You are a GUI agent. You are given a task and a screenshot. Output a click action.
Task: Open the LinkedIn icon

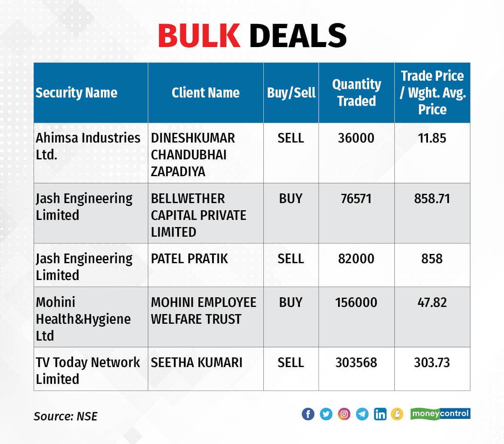(x=380, y=414)
